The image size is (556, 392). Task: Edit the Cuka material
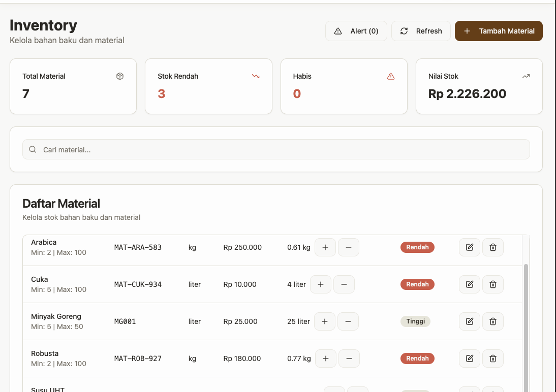[x=470, y=284]
